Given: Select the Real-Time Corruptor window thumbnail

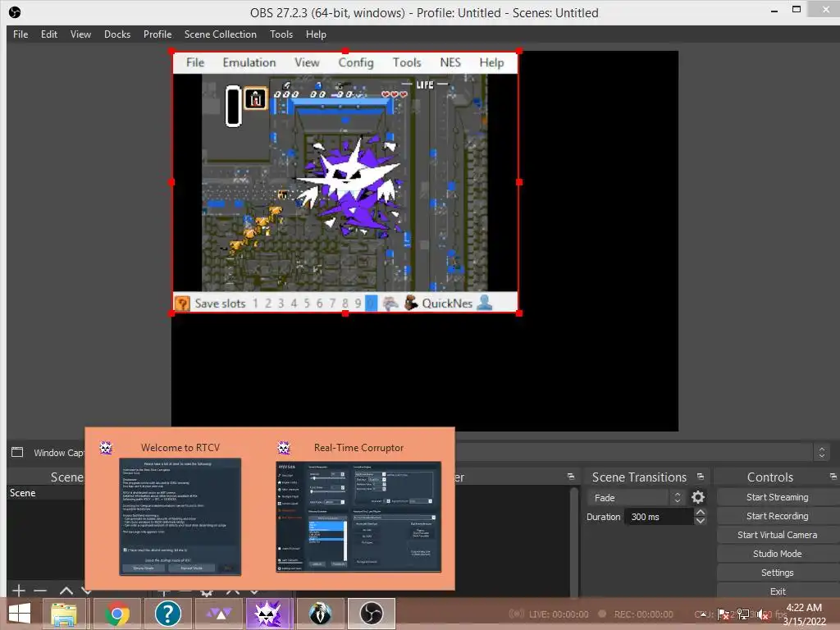Looking at the screenshot, I should click(358, 517).
